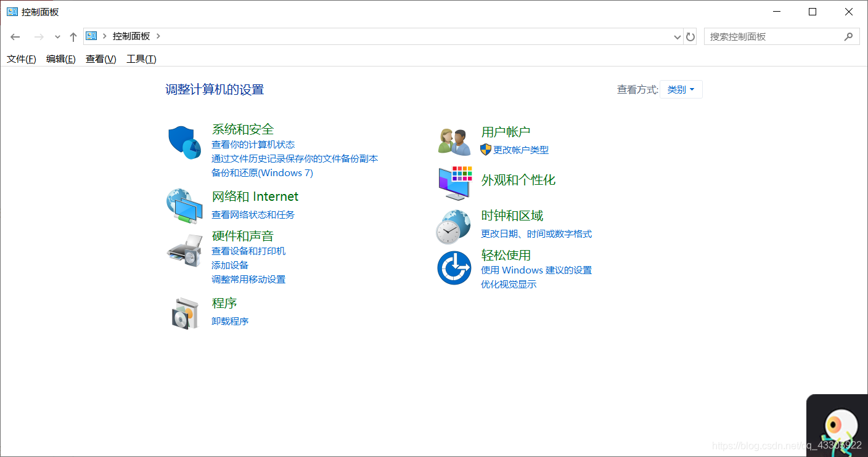Click the 搜索控制面板 search box
Viewport: 868px width, 457px height.
pyautogui.click(x=782, y=37)
